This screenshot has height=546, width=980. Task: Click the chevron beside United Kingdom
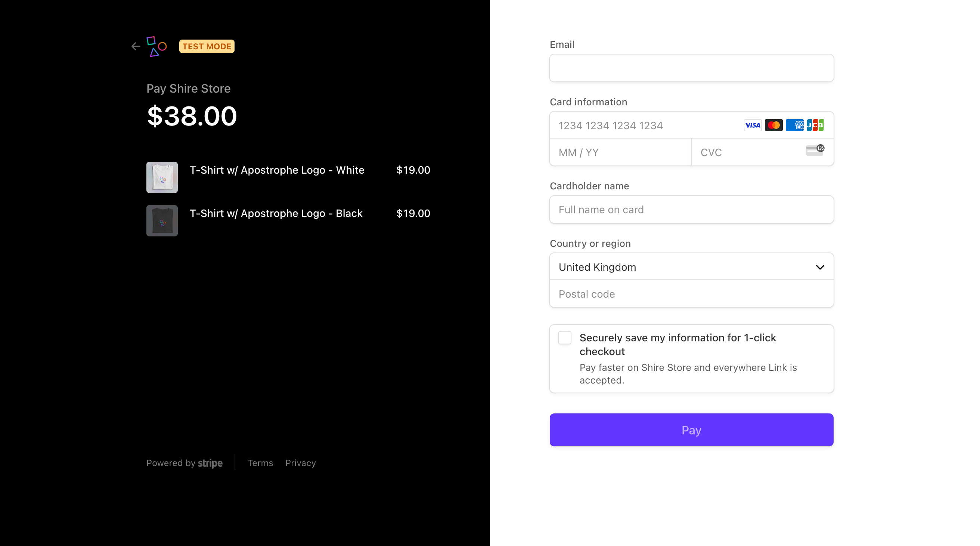click(820, 267)
